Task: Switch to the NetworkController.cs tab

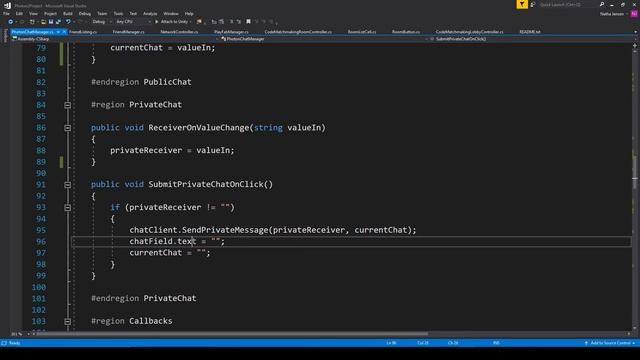Action: tap(179, 32)
